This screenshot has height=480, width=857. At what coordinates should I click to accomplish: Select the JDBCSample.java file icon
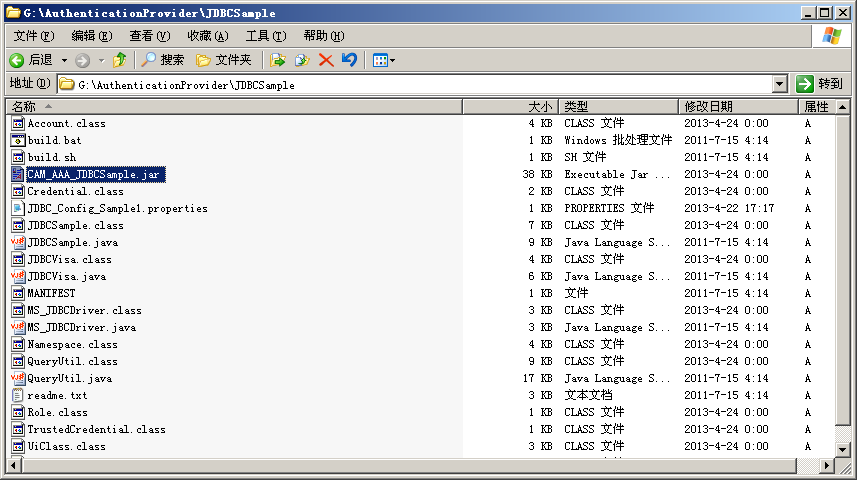click(x=18, y=242)
